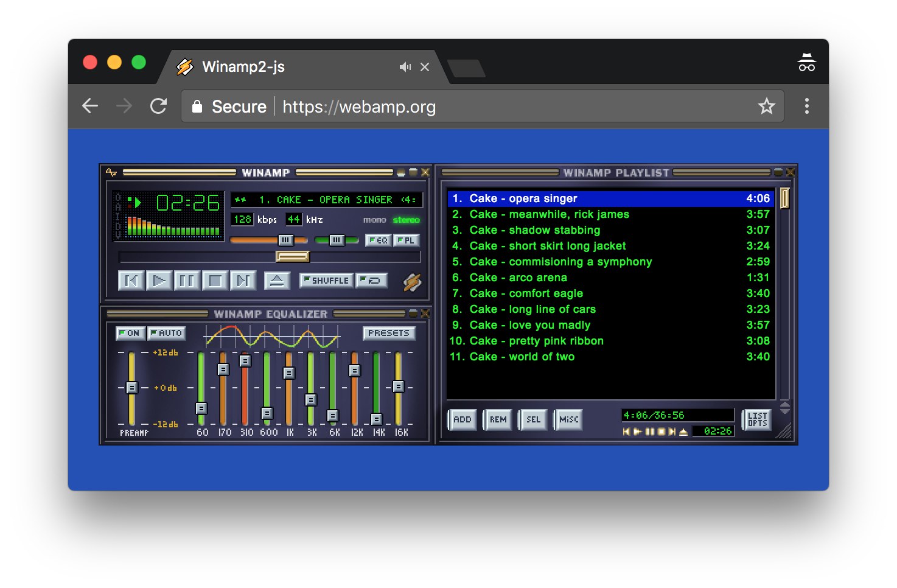The image size is (897, 588).
Task: Click the large Play button in Winamp main window
Action: tap(159, 281)
